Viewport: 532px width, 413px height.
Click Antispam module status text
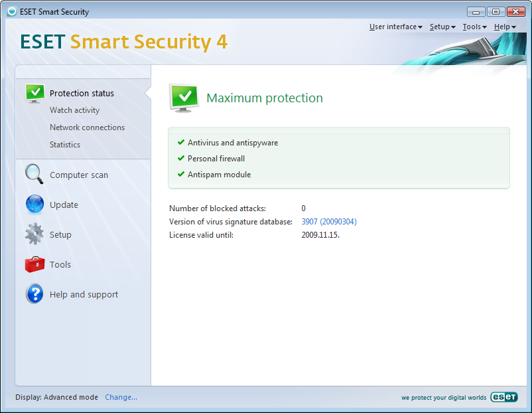tap(219, 175)
